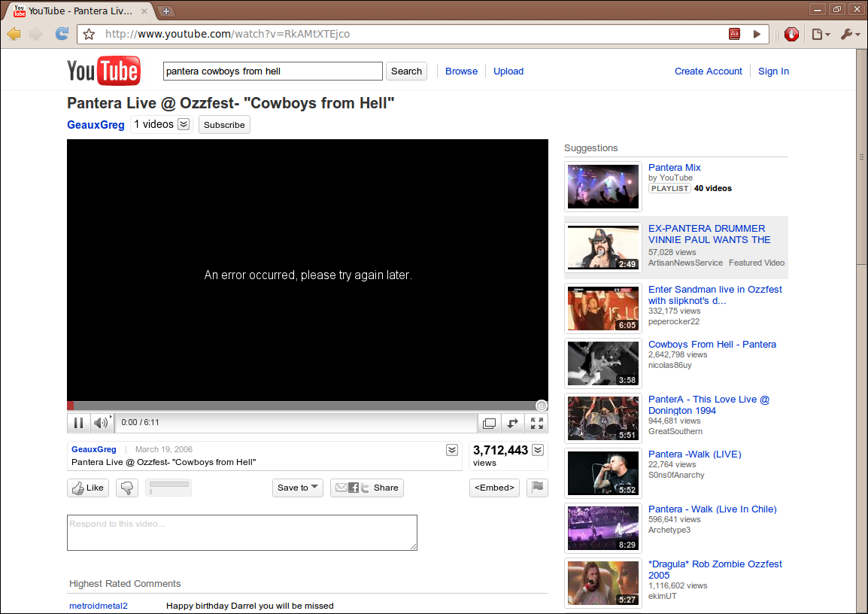Mute the video with the speaker icon
868x614 pixels.
click(102, 423)
